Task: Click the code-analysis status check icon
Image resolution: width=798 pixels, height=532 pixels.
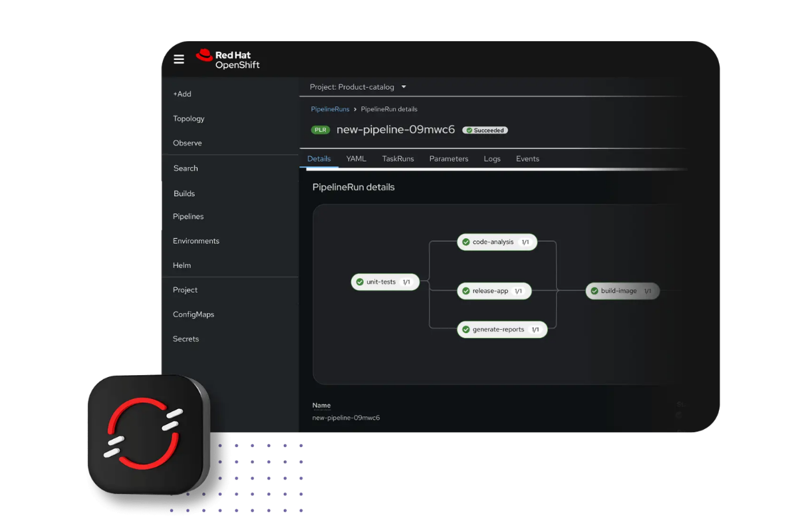Action: point(466,242)
